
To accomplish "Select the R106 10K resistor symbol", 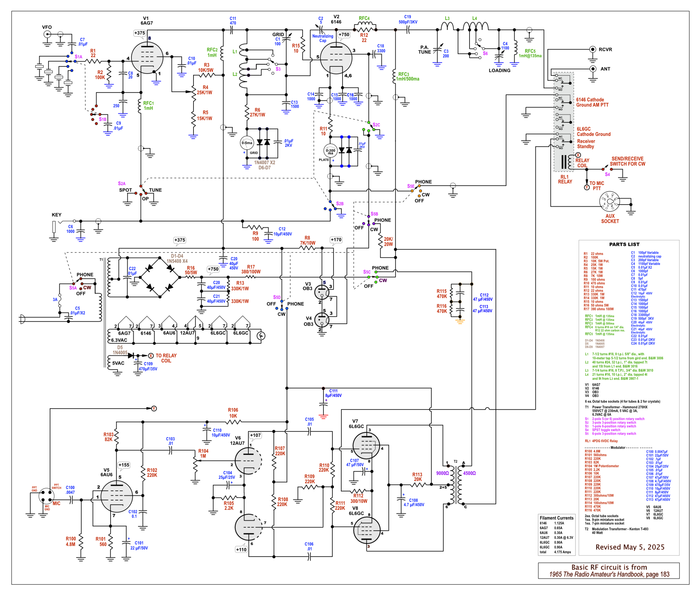I will click(x=233, y=421).
